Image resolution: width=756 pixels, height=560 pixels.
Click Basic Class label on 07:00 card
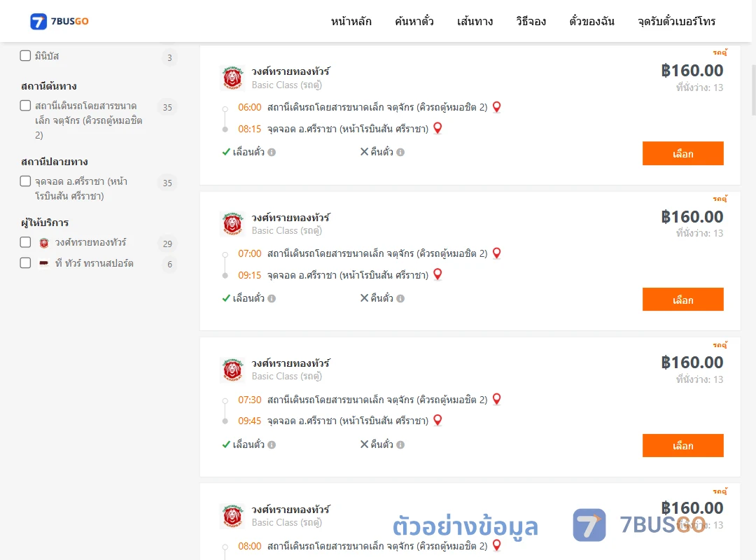(286, 230)
